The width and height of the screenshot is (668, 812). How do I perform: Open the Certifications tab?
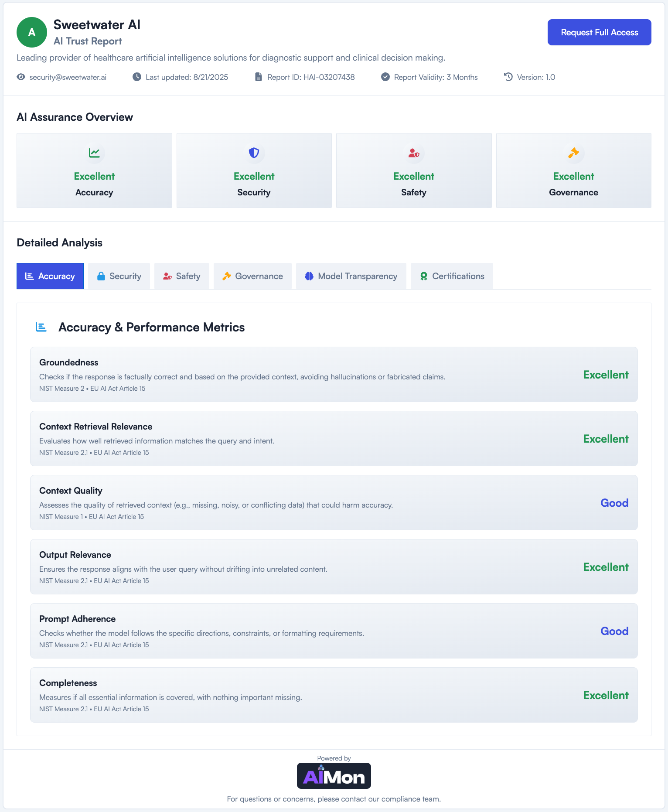pyautogui.click(x=452, y=276)
